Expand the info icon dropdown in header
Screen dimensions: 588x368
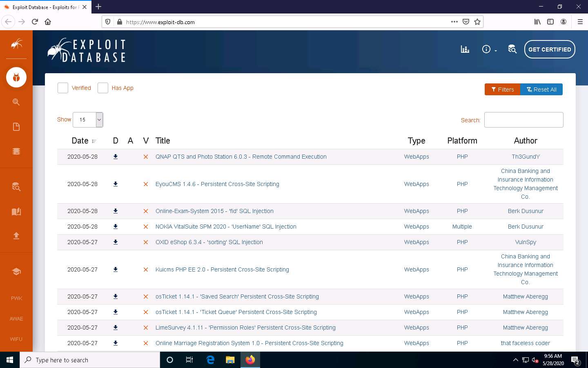point(489,49)
